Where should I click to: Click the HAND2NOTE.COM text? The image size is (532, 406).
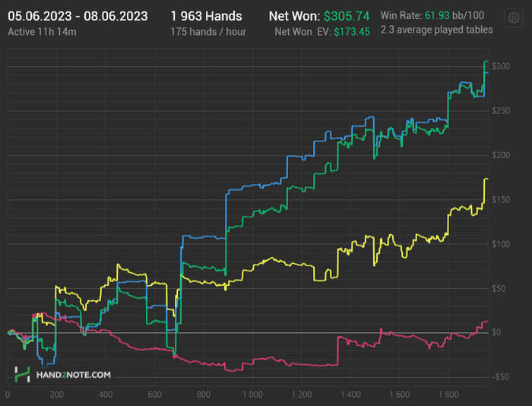coord(73,375)
